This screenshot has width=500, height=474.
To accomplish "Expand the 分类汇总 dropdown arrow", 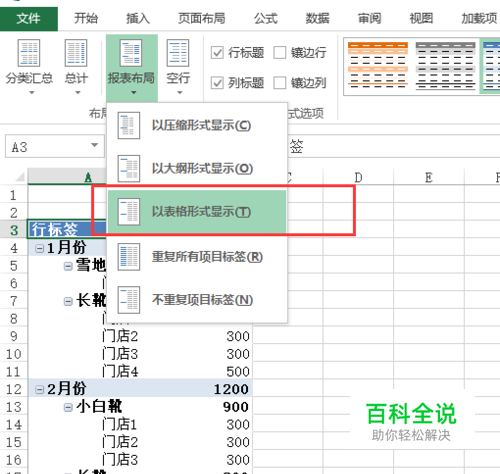I will [x=32, y=93].
